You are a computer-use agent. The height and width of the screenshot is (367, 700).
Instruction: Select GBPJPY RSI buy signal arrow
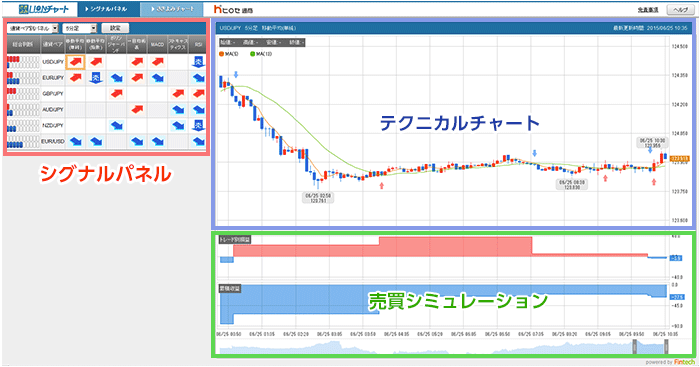[198, 94]
